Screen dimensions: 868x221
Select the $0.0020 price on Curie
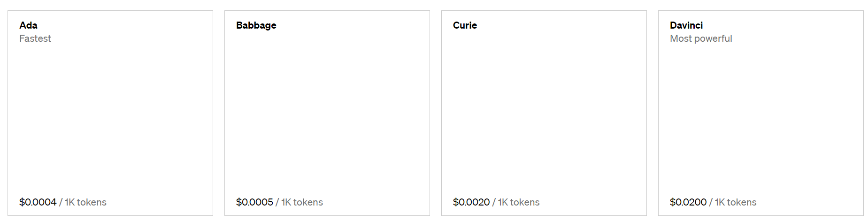click(x=471, y=202)
